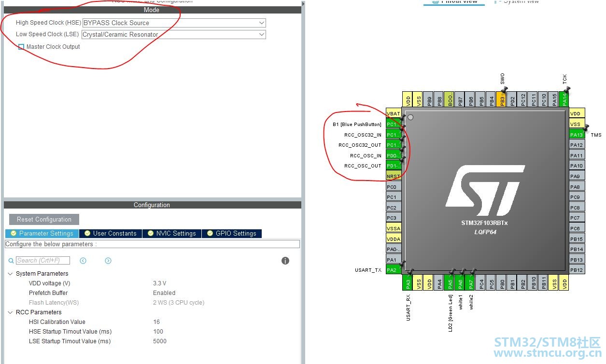Screen dimensions: 606x364
Task: Focus the Search (Ctrl+F) field
Action: (43, 261)
